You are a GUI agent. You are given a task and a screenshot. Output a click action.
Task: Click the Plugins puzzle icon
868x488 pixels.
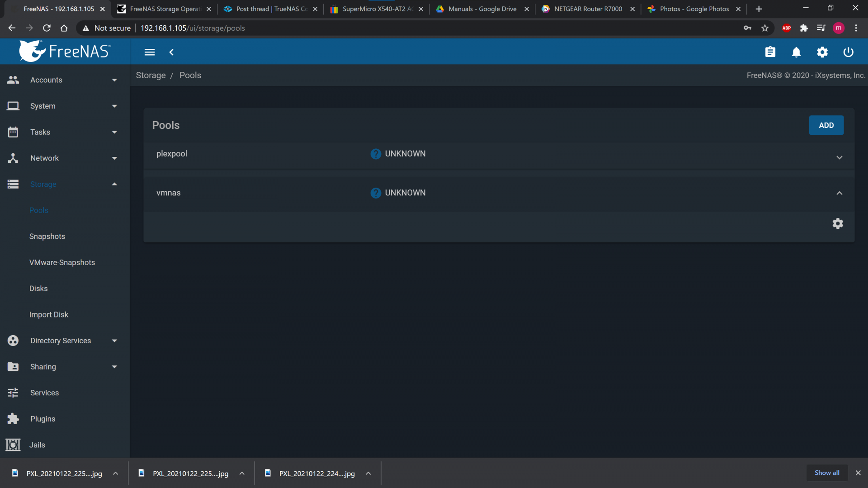pyautogui.click(x=13, y=419)
